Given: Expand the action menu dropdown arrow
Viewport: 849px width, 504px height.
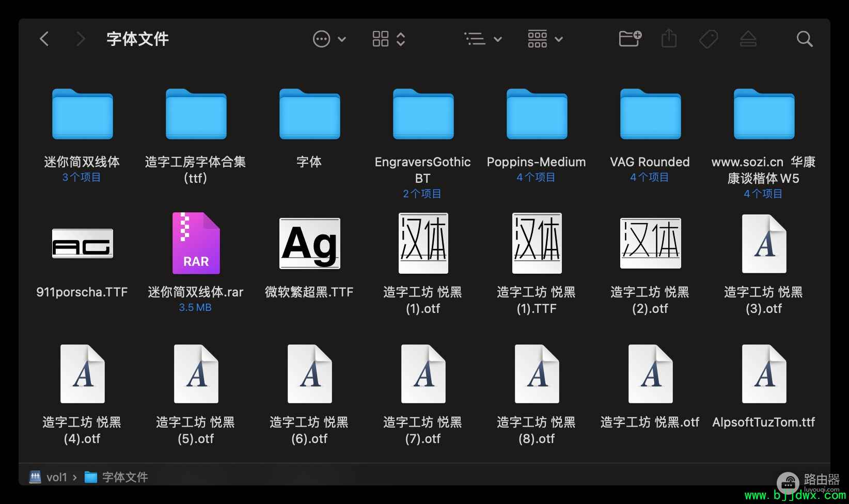Looking at the screenshot, I should 342,39.
